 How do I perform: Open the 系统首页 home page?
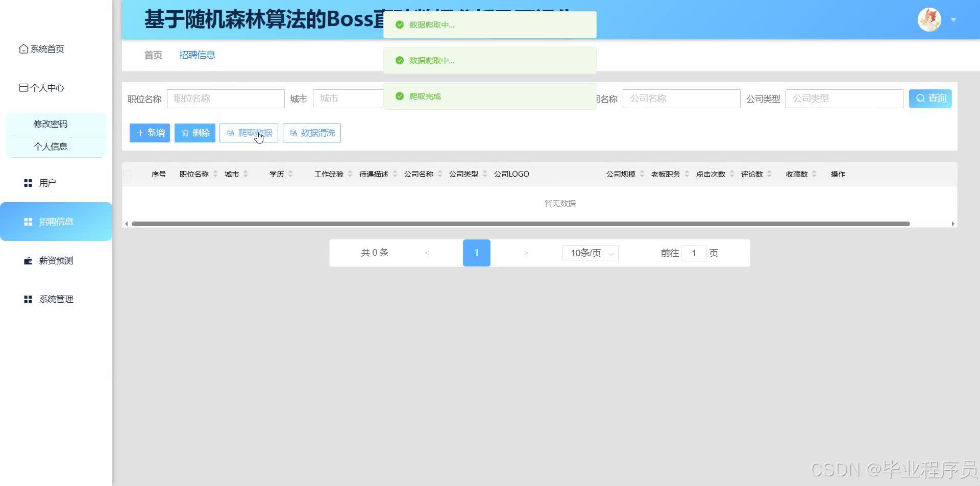tap(42, 49)
